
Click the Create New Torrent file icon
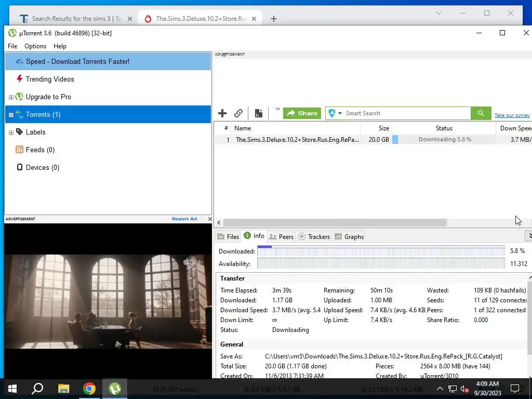(x=259, y=113)
